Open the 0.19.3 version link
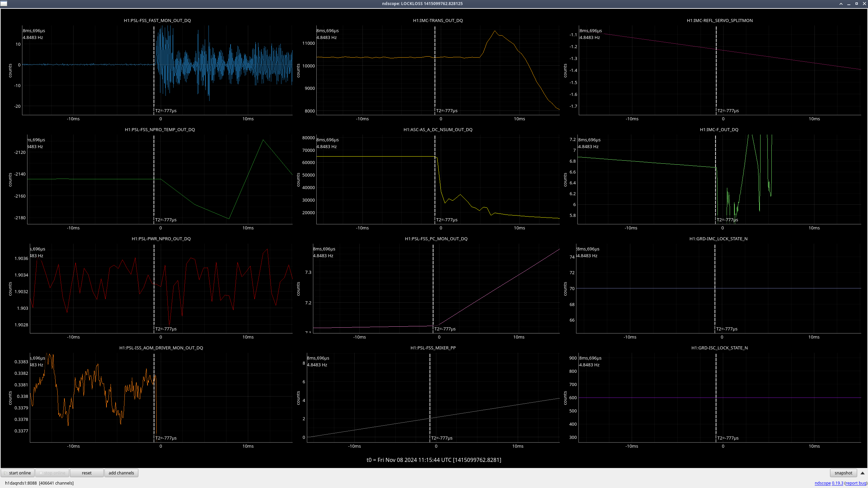The width and height of the screenshot is (868, 488). tap(837, 483)
